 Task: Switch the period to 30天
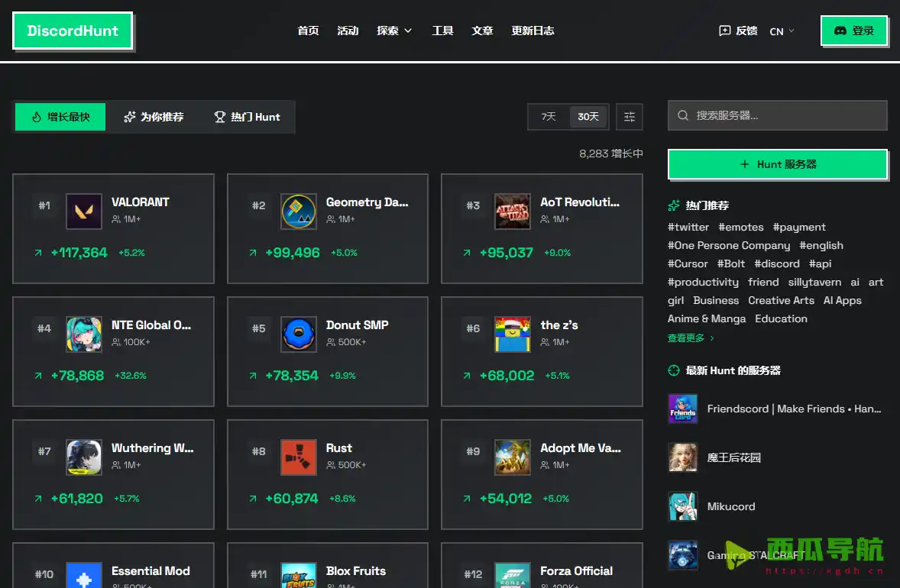[x=588, y=117]
